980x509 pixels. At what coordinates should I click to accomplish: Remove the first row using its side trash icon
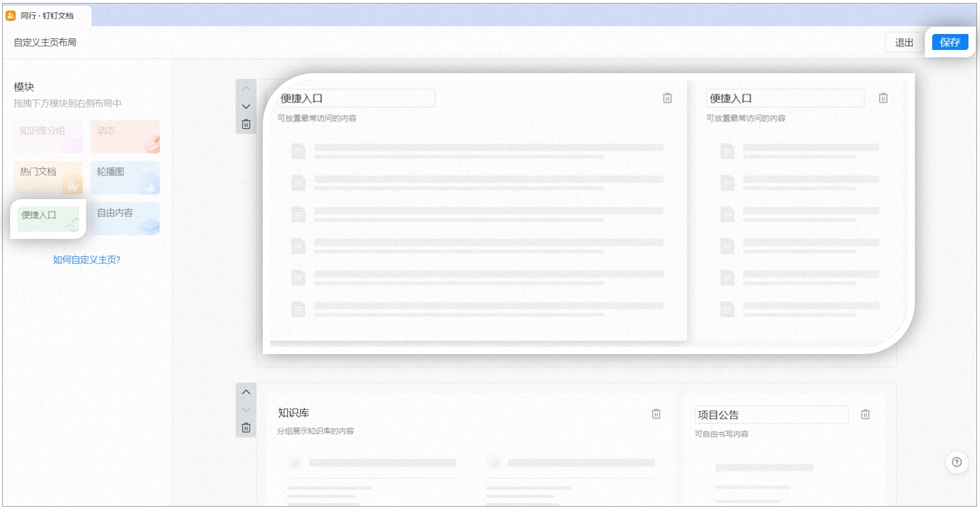point(246,124)
